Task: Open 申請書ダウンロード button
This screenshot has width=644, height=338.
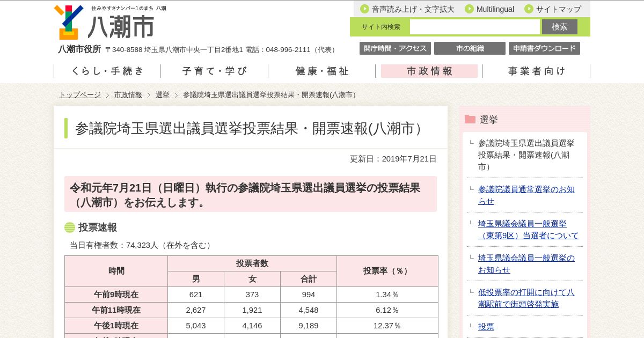Action: coord(544,48)
